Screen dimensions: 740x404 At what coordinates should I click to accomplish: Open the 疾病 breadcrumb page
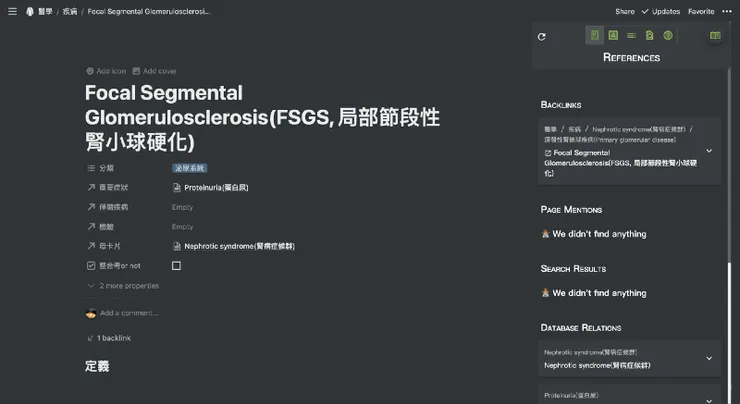[x=70, y=11]
